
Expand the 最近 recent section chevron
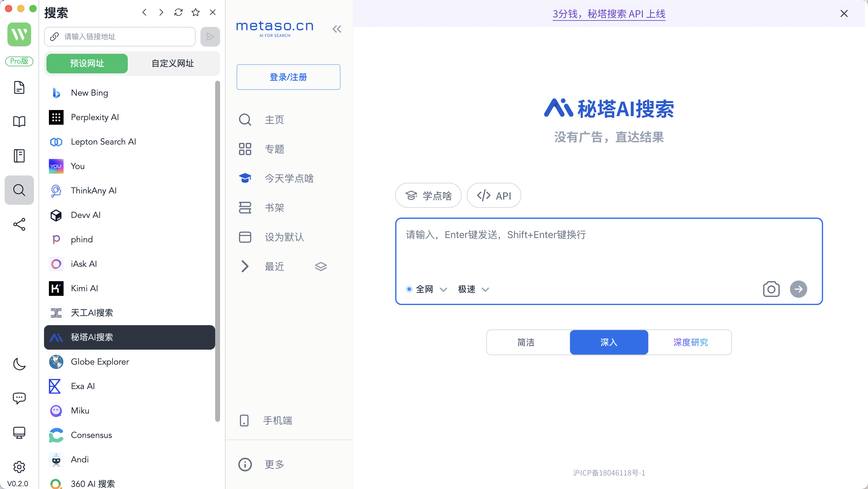click(x=245, y=266)
